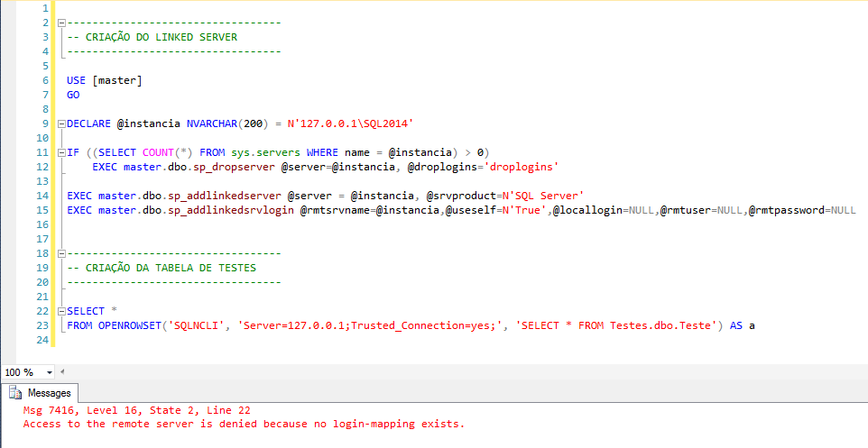This screenshot has height=448, width=868.
Task: Collapse the comment block at line 18
Action: 61,254
